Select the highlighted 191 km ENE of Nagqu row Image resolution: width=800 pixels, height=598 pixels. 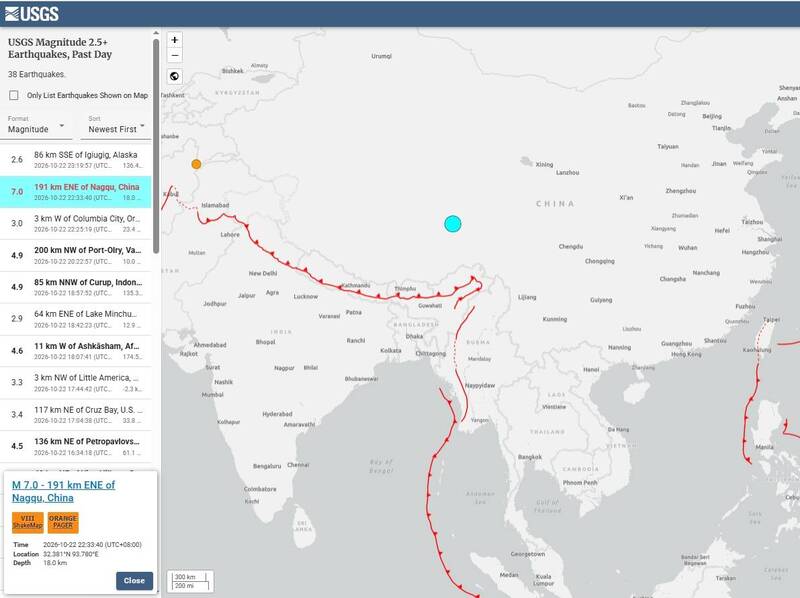(76, 192)
